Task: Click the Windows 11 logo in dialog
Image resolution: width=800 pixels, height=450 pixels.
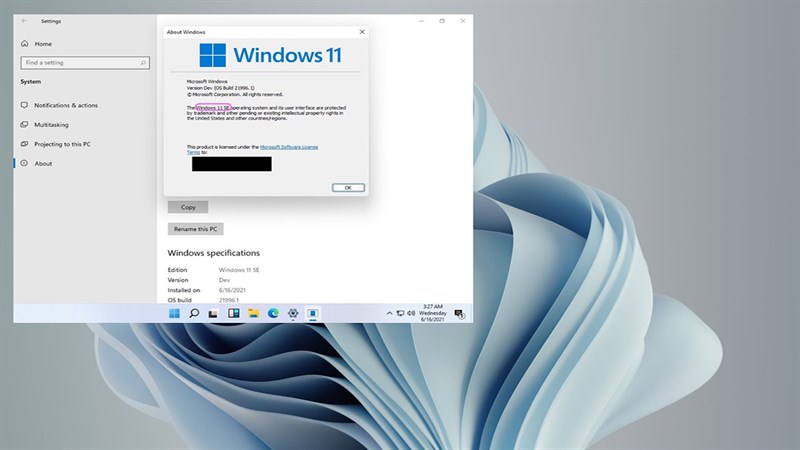Action: click(270, 55)
